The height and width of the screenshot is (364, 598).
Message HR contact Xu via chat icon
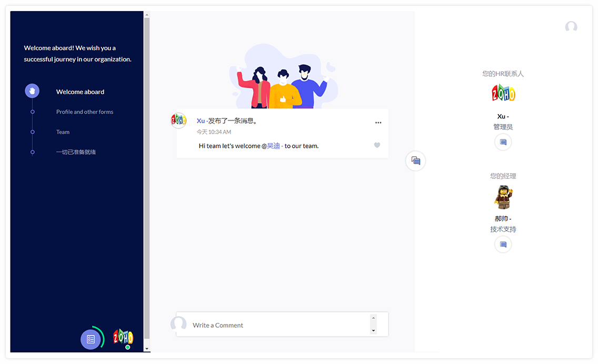click(503, 142)
